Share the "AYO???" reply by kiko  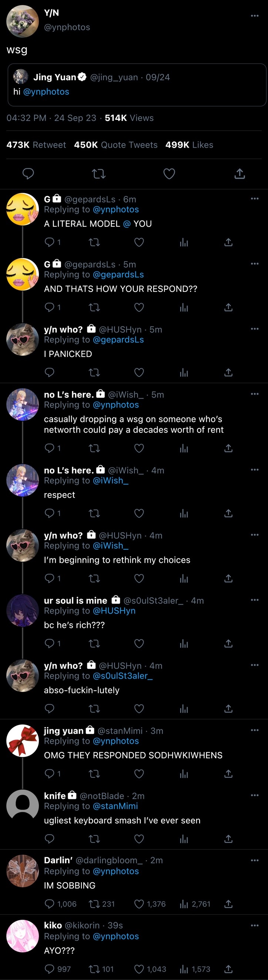click(228, 969)
